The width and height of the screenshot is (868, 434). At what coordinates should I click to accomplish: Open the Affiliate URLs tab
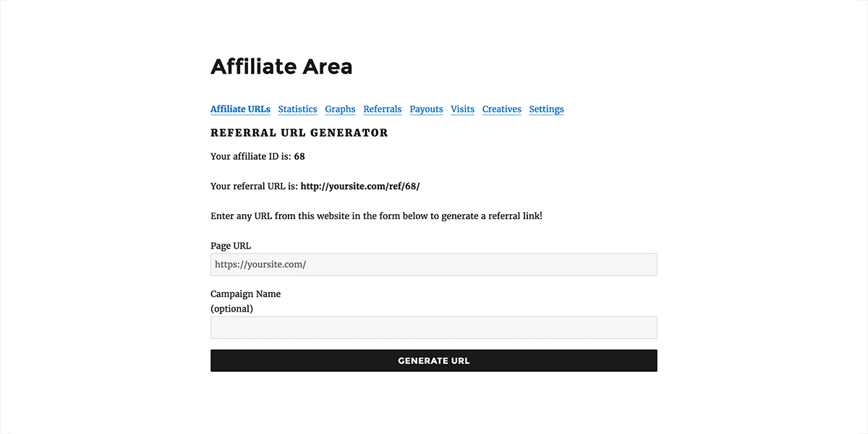pyautogui.click(x=240, y=109)
